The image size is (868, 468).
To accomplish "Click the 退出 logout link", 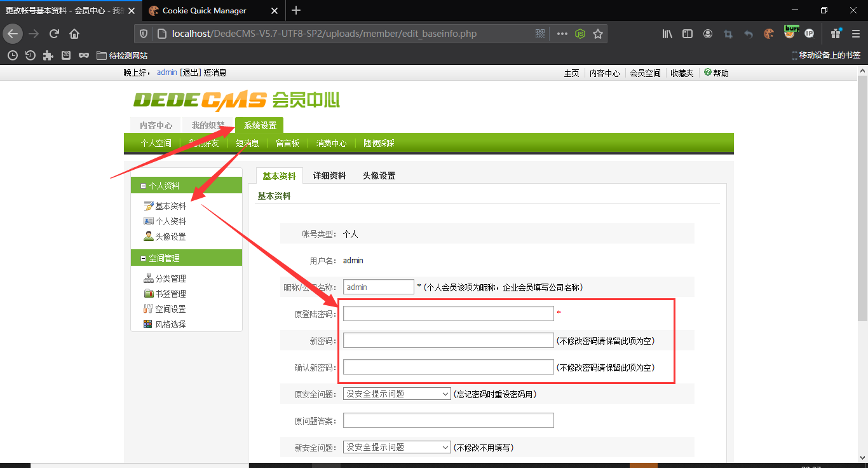I will point(190,72).
